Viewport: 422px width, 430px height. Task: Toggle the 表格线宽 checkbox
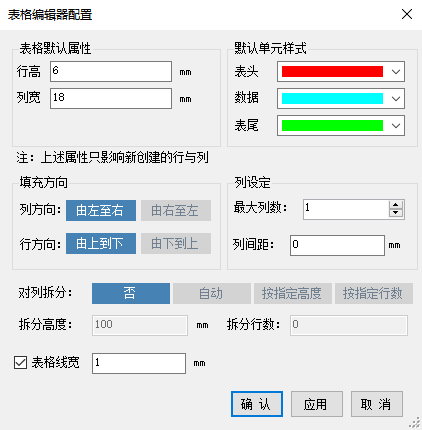point(20,363)
